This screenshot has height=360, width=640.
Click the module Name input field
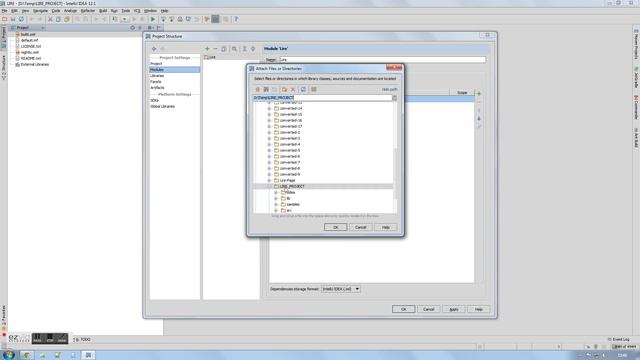(382, 60)
